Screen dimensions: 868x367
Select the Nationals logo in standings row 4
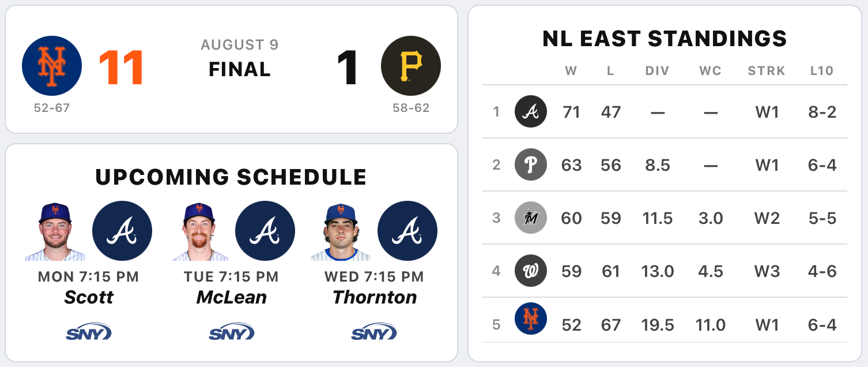pos(531,271)
